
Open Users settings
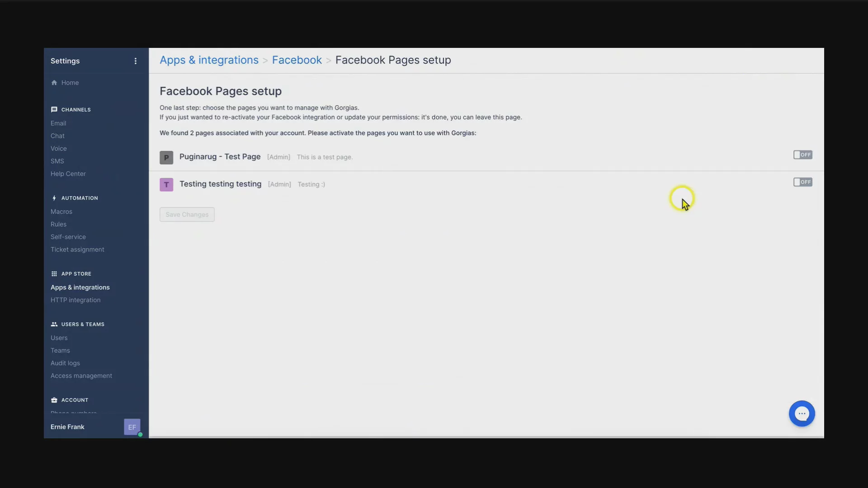[59, 338]
